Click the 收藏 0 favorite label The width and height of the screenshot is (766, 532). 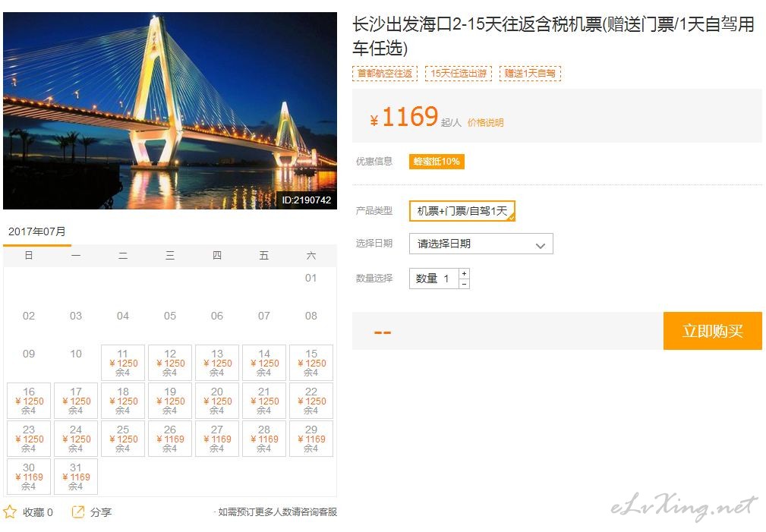(38, 512)
